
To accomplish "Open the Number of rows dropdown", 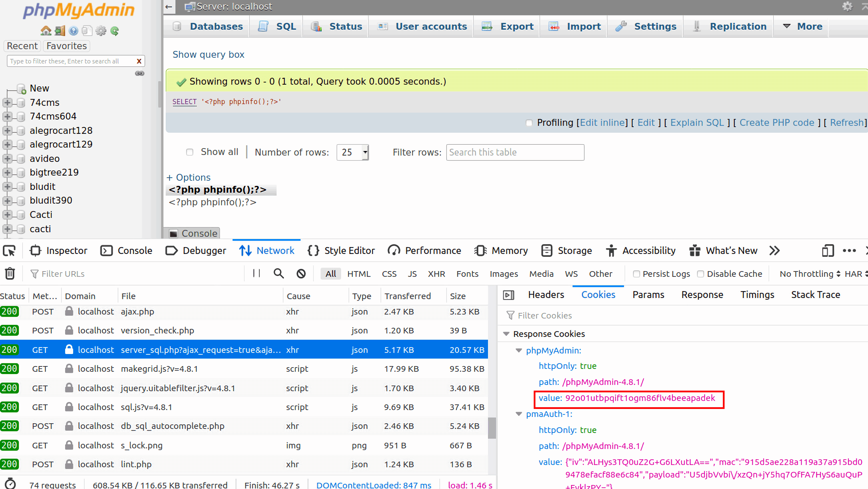I will click(353, 152).
